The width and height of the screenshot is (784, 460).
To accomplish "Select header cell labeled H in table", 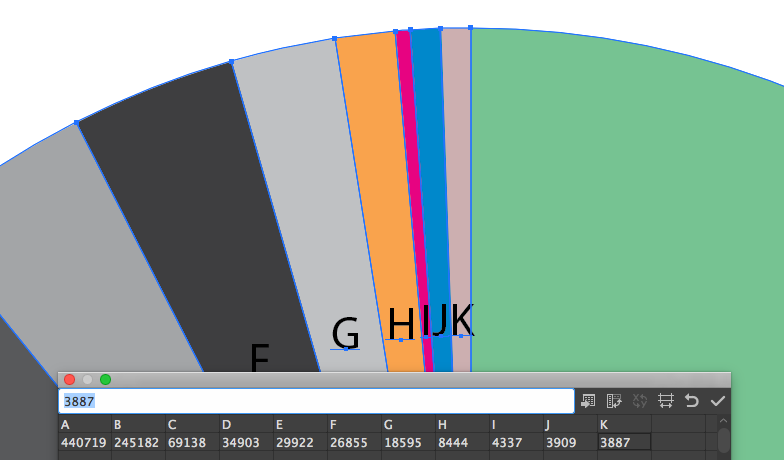I will point(462,424).
